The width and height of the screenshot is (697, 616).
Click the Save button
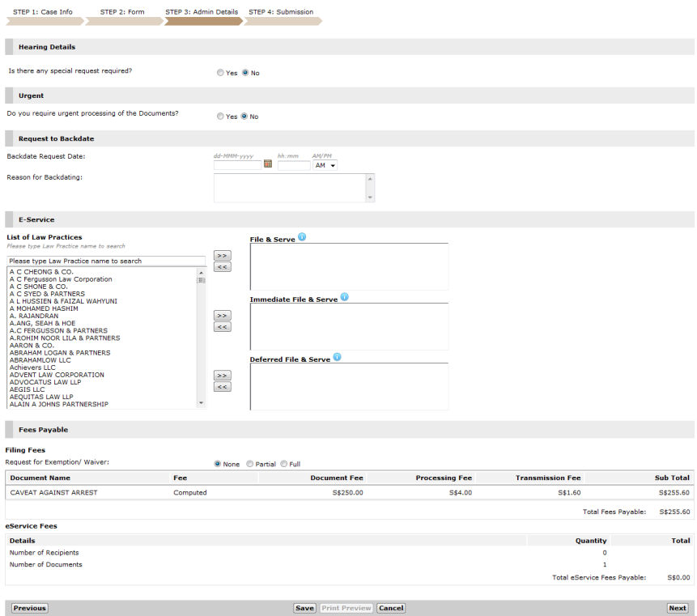coord(304,608)
